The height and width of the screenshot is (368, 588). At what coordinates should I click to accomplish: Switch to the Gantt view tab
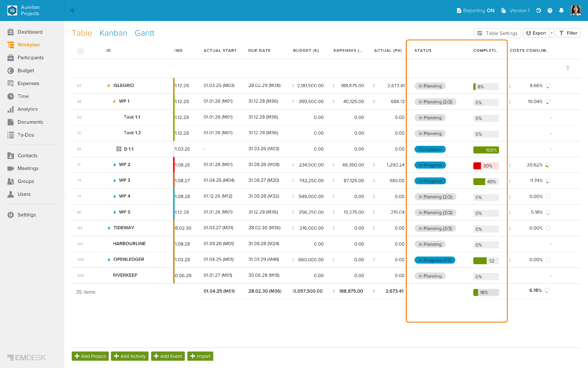[x=145, y=33]
